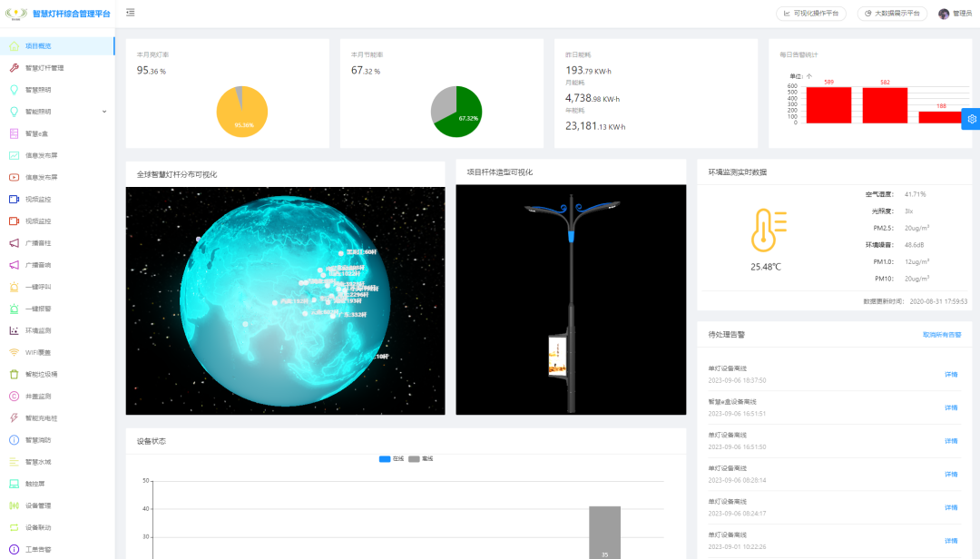The width and height of the screenshot is (980, 559).
Task: Click the 项目概览 home icon
Action: [14, 45]
